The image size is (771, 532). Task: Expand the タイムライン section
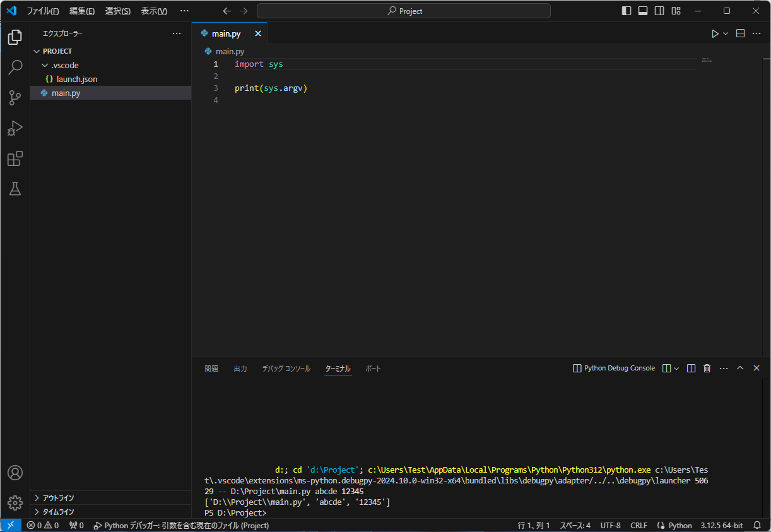[110, 512]
